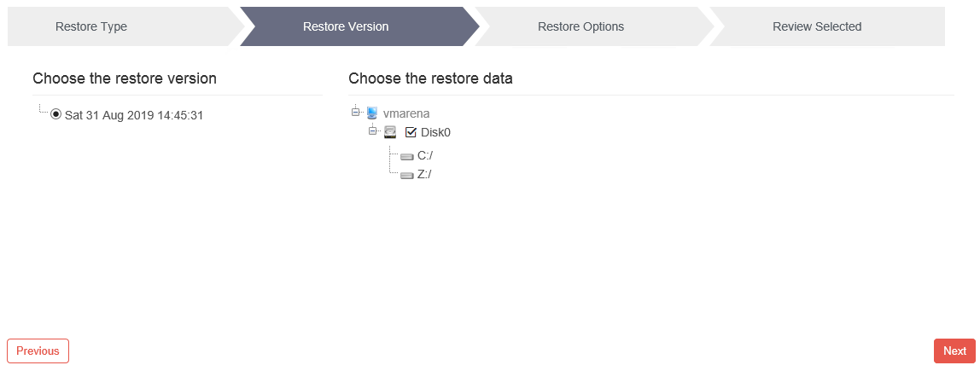Click the vmarena computer icon

tap(372, 113)
